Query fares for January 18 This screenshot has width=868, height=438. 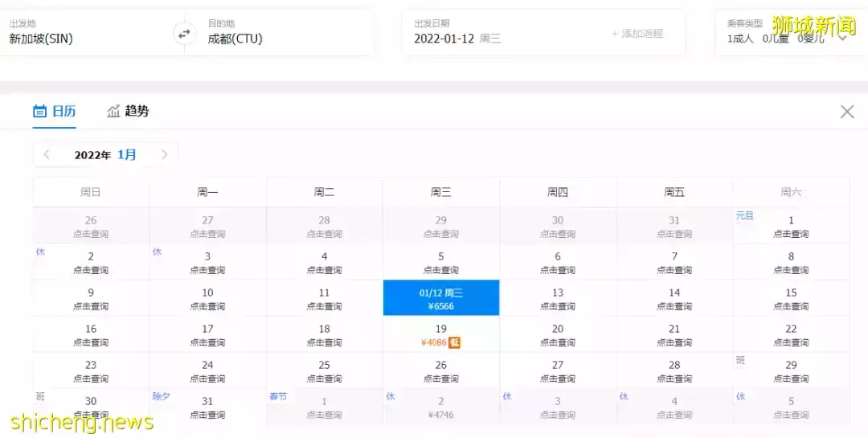325,335
